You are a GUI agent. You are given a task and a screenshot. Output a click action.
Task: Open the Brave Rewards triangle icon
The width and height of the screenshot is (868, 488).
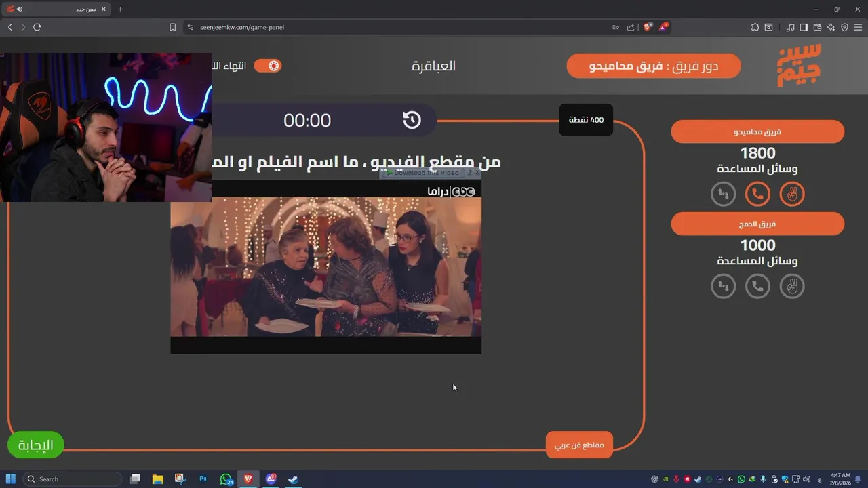point(663,27)
